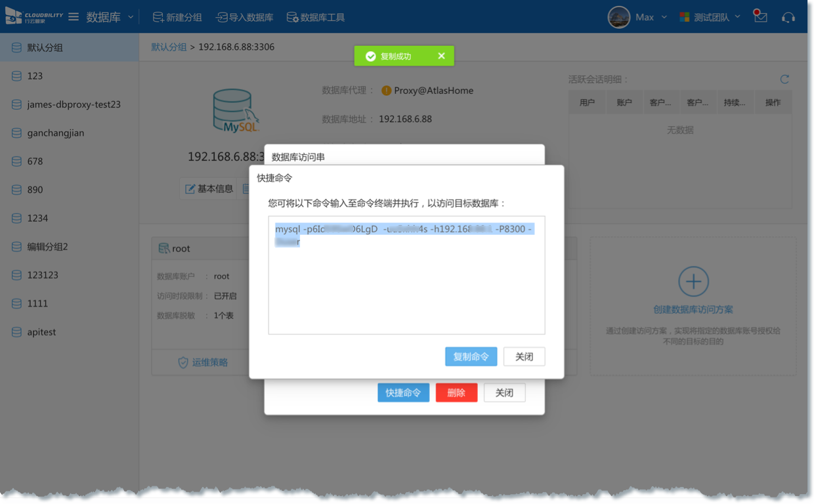Image resolution: width=814 pixels, height=504 pixels.
Task: Click the hamburger menu icon
Action: [74, 17]
